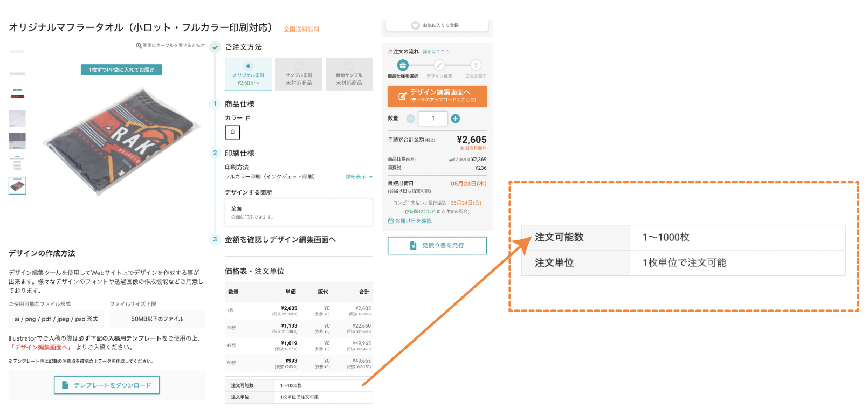
Task: Download template with テンプレートをダウンロード button
Action: coord(107,385)
